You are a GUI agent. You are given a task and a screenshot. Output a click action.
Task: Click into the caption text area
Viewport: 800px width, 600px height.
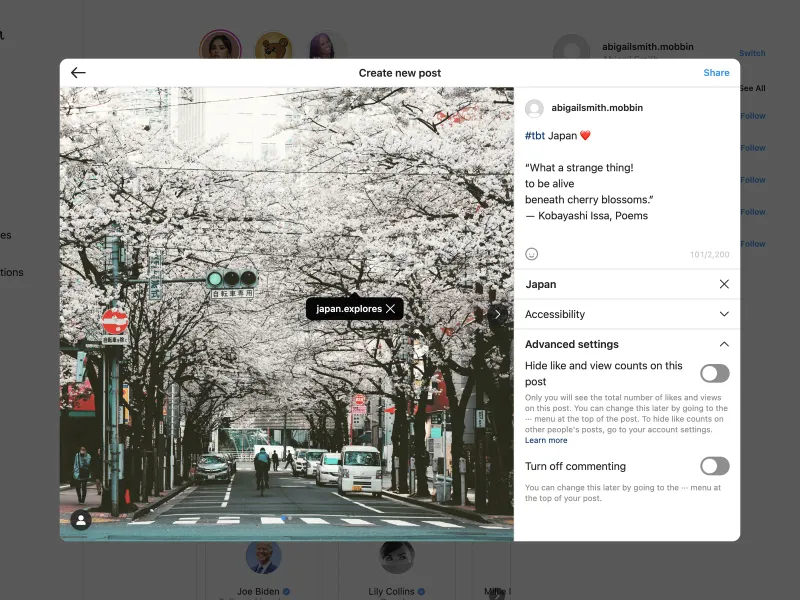coord(627,184)
